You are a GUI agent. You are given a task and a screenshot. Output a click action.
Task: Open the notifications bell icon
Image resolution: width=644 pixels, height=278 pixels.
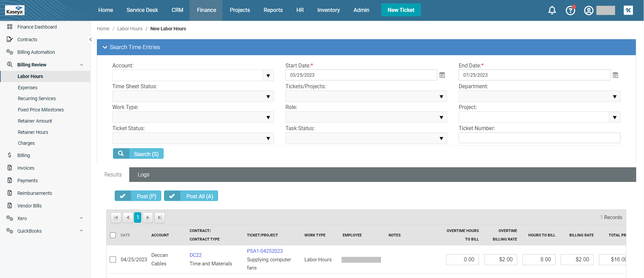click(x=552, y=10)
